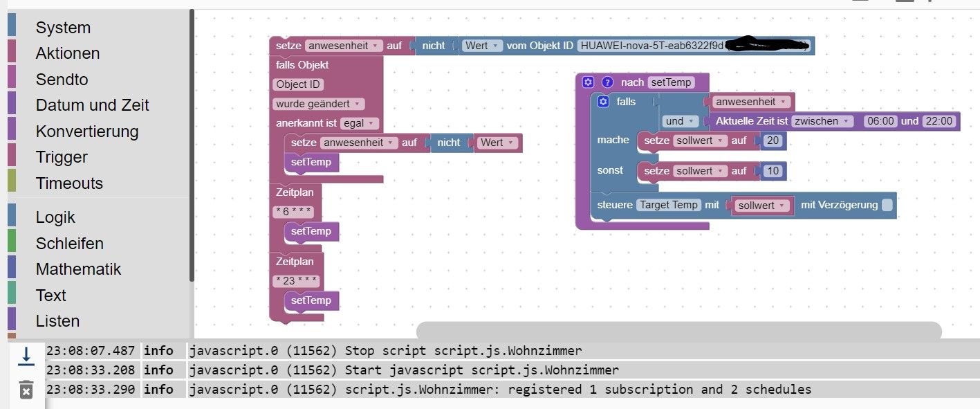
Task: Open the Aktionen toolbox category
Action: click(68, 53)
